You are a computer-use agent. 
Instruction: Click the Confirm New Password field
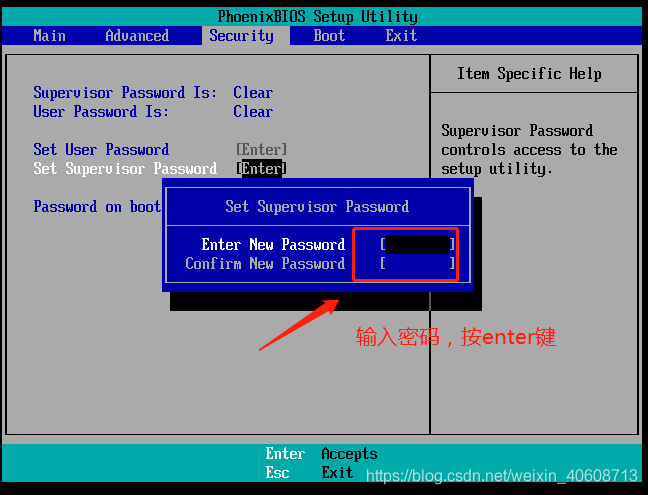tap(417, 263)
